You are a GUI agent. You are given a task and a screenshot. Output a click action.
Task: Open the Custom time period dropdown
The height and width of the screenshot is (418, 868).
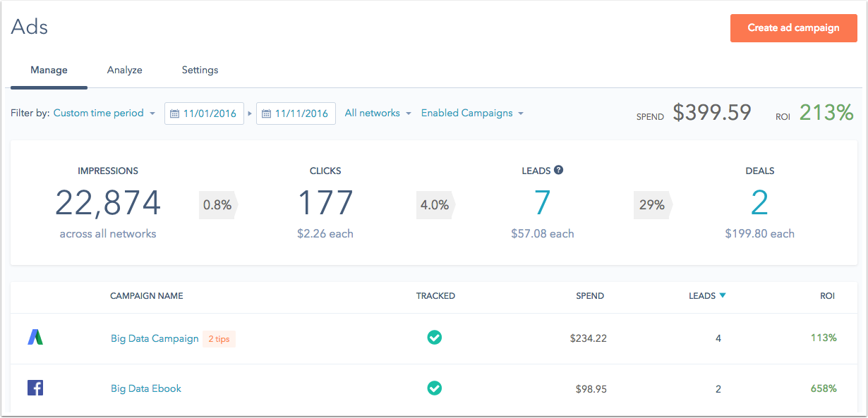[104, 113]
